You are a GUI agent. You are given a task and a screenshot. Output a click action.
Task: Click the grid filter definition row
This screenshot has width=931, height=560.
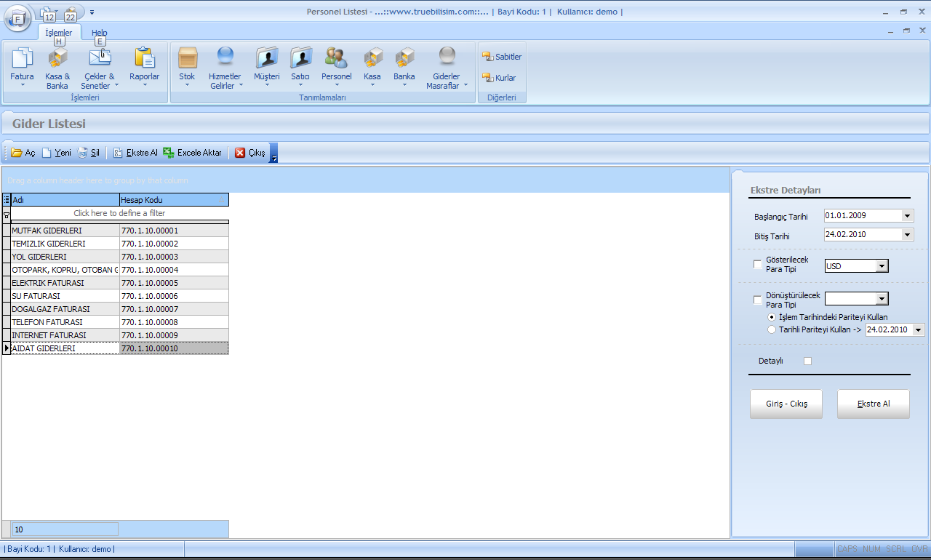tap(119, 213)
